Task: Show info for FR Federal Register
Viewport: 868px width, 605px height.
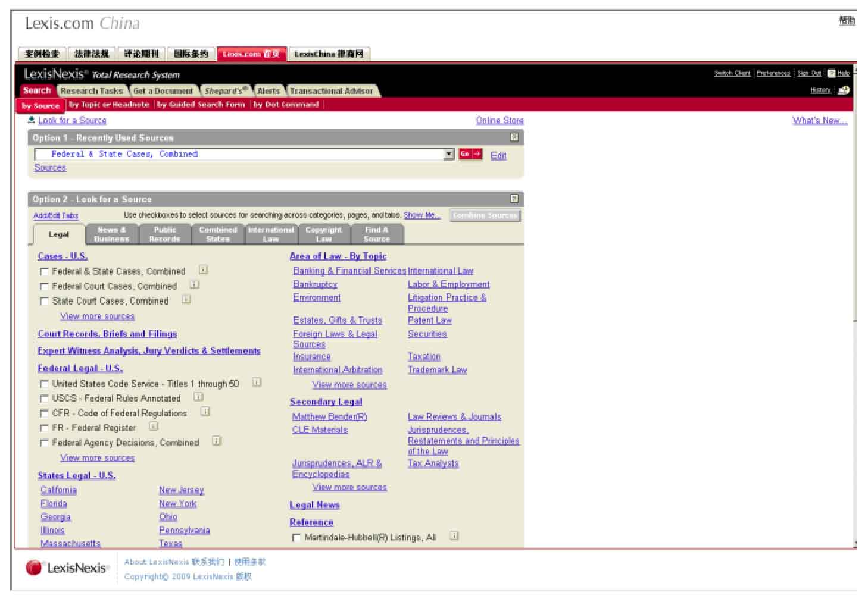Action: 154,426
